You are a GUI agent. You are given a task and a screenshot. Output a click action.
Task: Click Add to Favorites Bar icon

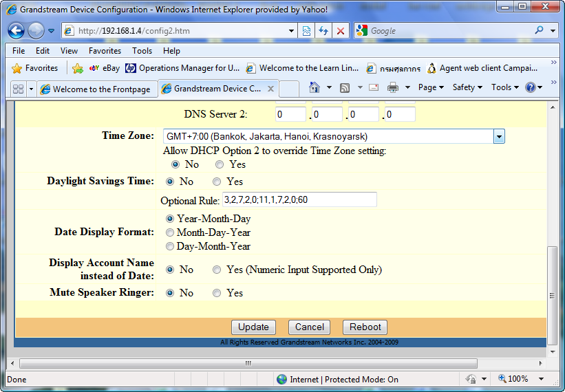click(78, 68)
